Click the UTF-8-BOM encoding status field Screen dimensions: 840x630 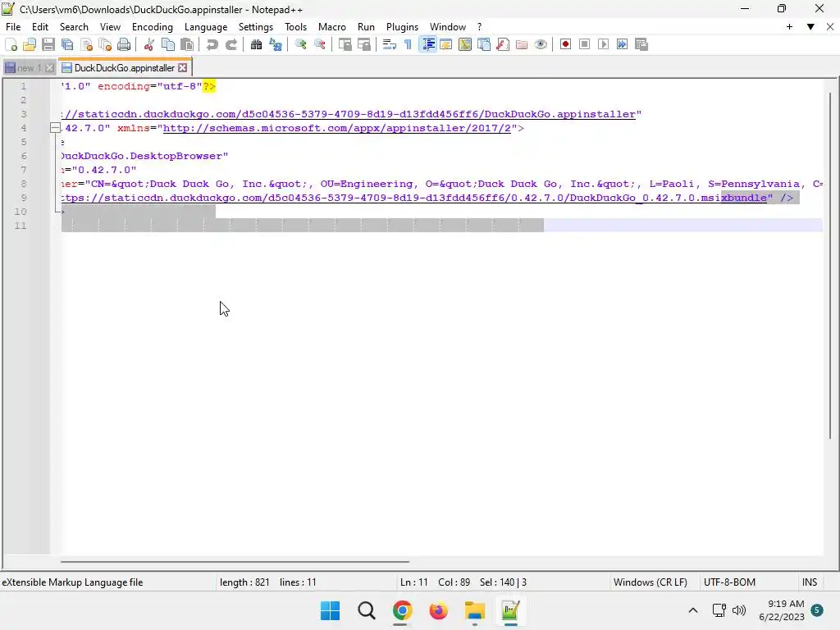click(x=729, y=582)
